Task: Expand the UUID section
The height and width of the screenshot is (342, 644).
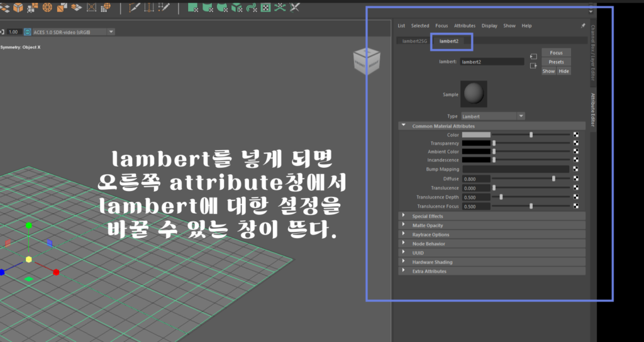Action: pyautogui.click(x=492, y=253)
